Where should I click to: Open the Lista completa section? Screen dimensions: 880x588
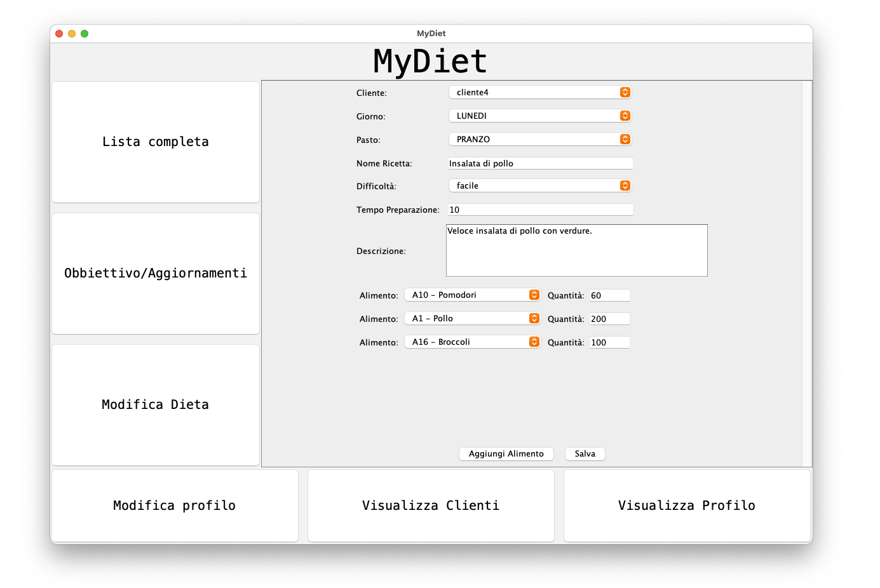click(156, 142)
